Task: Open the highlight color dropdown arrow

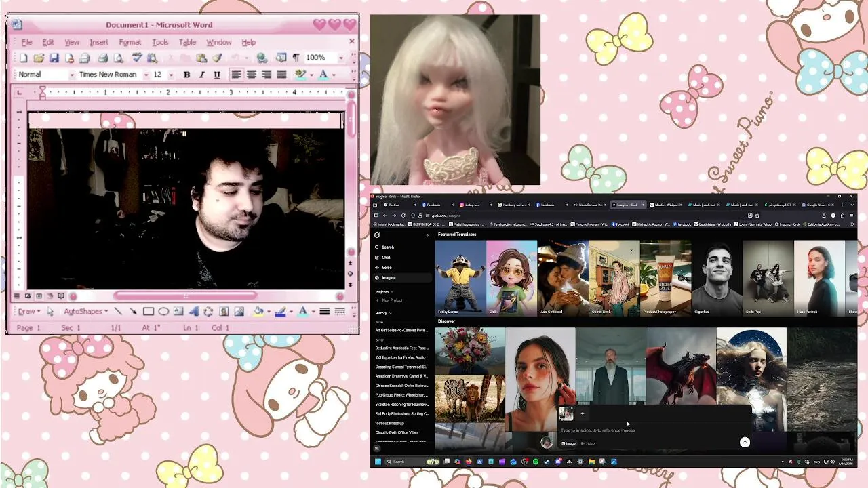Action: 311,75
